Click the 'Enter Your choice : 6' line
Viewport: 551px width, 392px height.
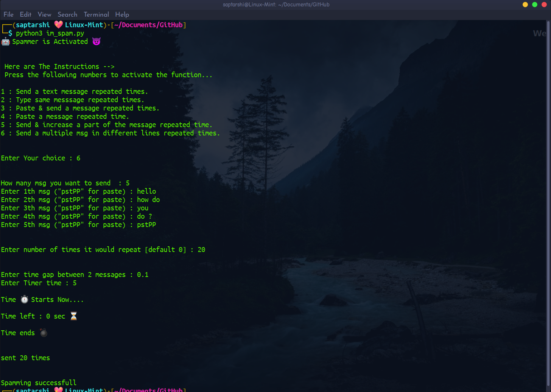click(40, 158)
